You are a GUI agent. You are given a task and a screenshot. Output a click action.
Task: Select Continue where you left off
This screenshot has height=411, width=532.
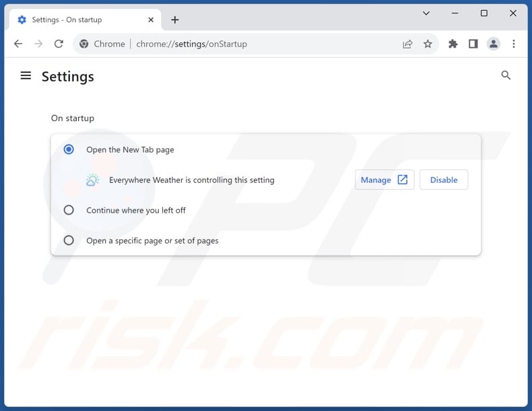(x=69, y=210)
